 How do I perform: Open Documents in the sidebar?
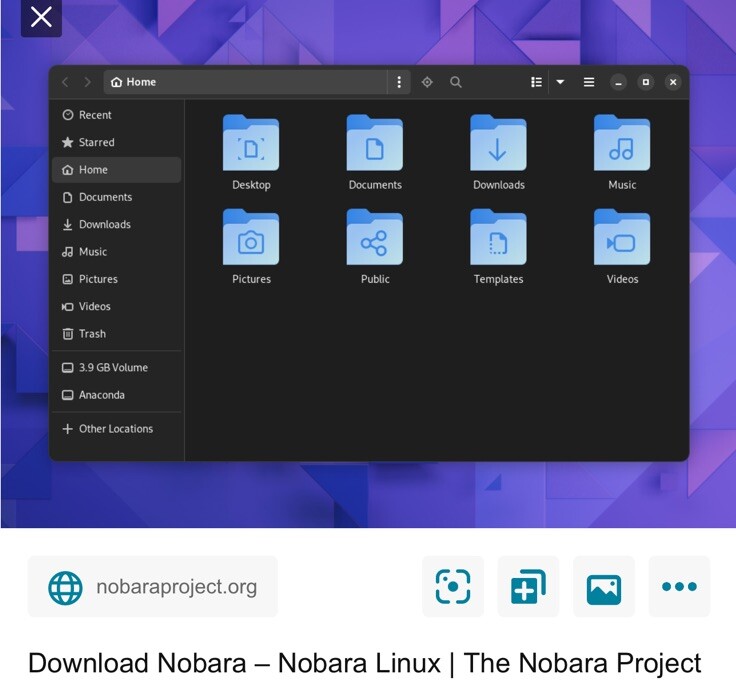(116, 197)
